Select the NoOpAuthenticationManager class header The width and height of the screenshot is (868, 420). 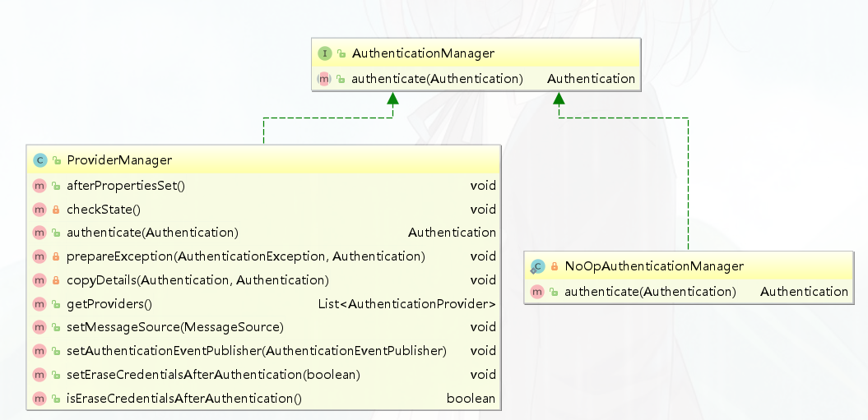click(x=654, y=266)
